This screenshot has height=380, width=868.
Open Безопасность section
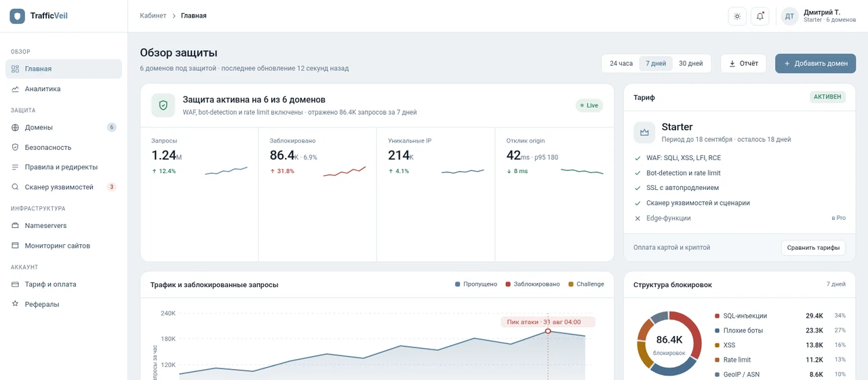coord(64,147)
